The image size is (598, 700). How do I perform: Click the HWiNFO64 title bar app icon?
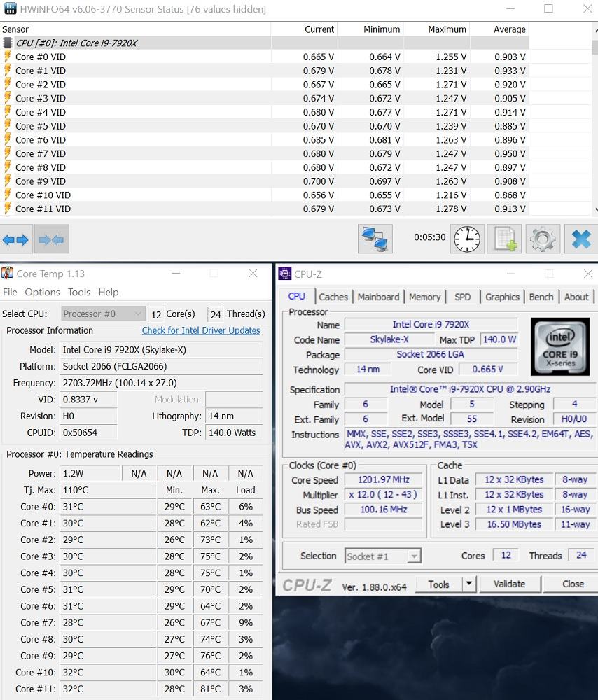pos(10,8)
